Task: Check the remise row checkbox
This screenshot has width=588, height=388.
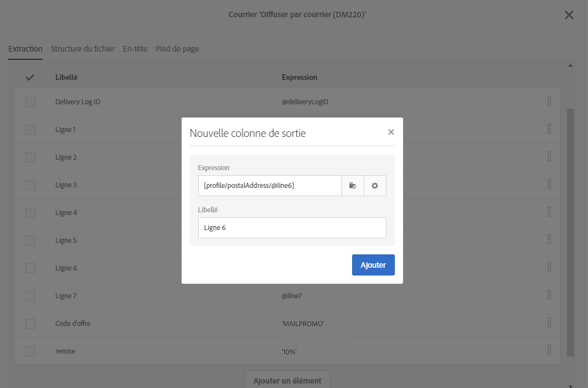Action: [30, 351]
